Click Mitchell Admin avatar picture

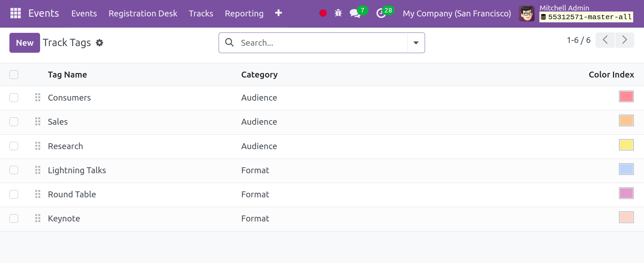pos(526,14)
